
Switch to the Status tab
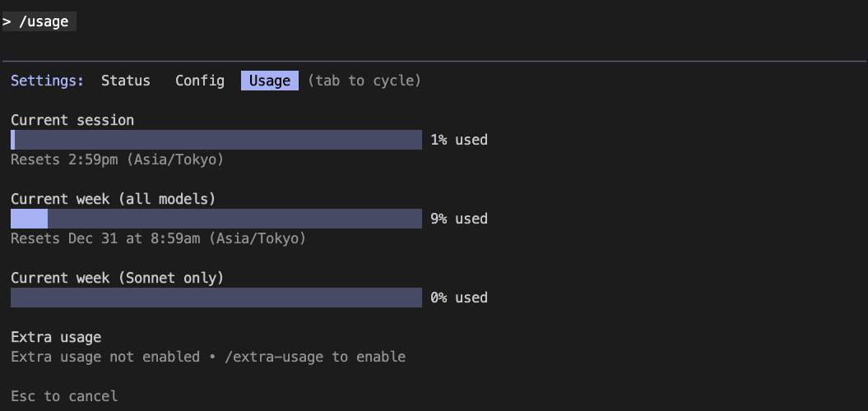click(126, 81)
